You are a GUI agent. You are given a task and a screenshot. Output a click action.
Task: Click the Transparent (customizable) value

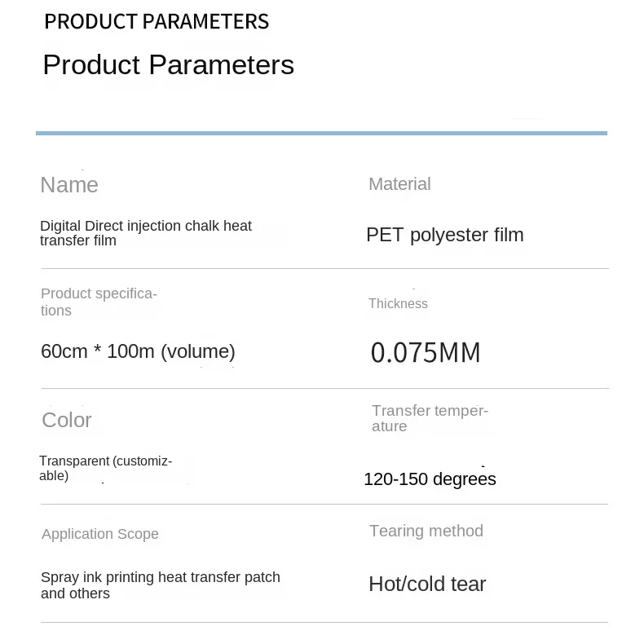[x=105, y=468]
